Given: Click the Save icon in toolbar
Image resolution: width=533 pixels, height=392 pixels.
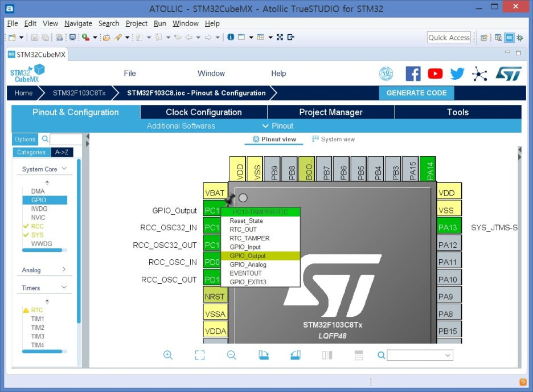Looking at the screenshot, I should click(34, 38).
